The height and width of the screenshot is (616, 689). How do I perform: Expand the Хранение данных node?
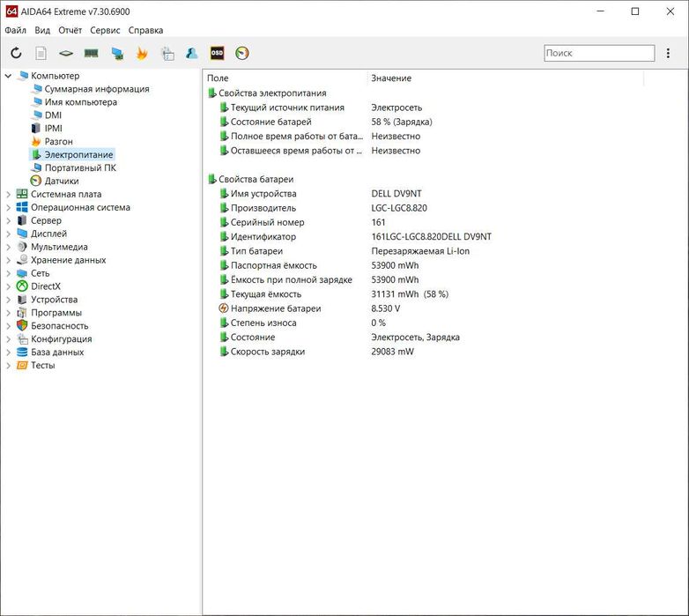click(x=8, y=260)
